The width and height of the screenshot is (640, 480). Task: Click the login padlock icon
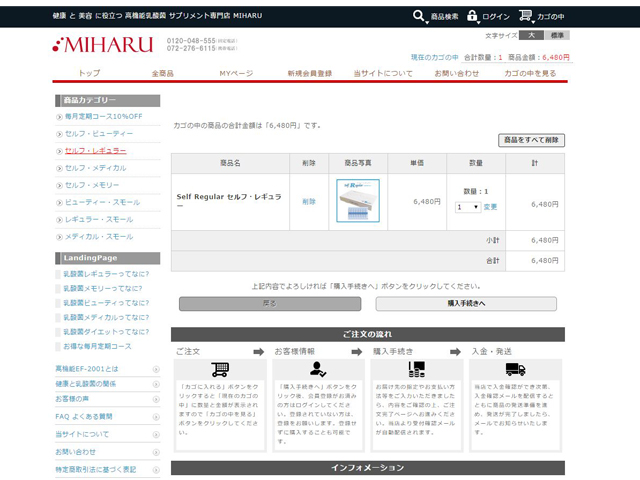click(472, 16)
